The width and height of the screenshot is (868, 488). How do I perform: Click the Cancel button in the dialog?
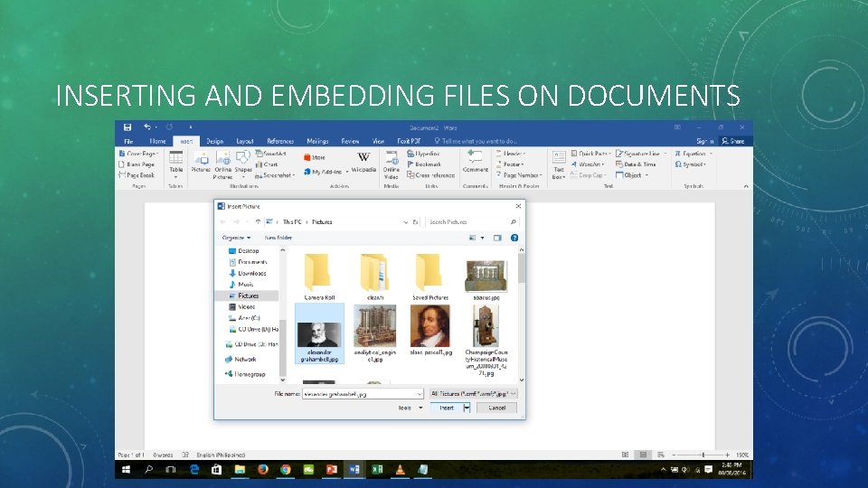[x=496, y=408]
